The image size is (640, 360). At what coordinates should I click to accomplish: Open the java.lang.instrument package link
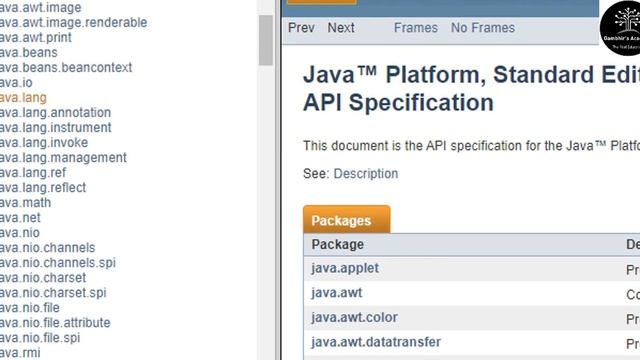pyautogui.click(x=56, y=127)
